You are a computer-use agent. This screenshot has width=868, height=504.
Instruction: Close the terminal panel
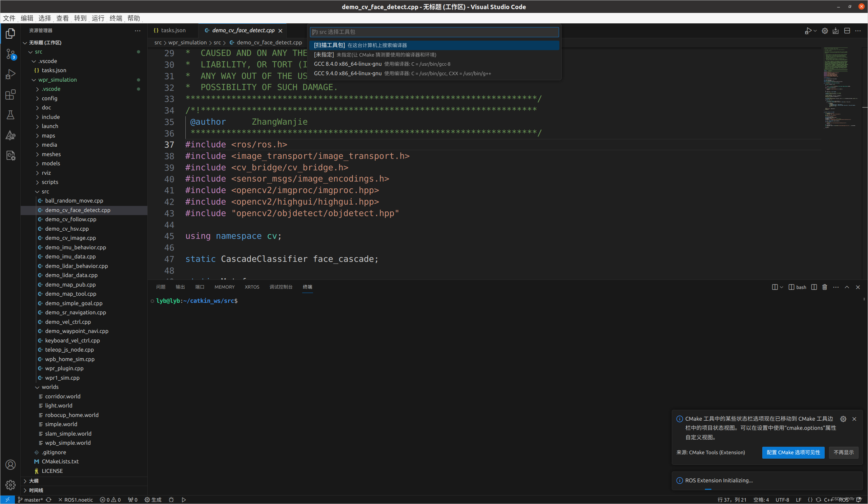coord(858,287)
